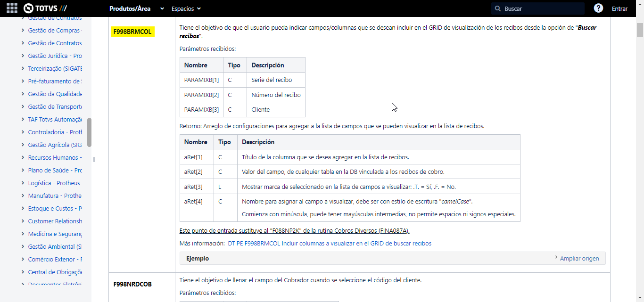Click the Entrar login link

619,8
